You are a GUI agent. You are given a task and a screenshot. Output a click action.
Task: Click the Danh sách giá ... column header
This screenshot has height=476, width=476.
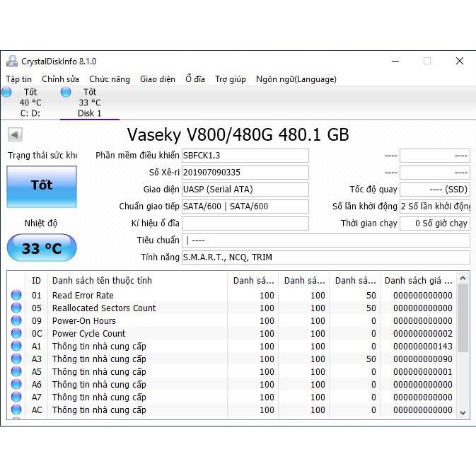point(418,281)
